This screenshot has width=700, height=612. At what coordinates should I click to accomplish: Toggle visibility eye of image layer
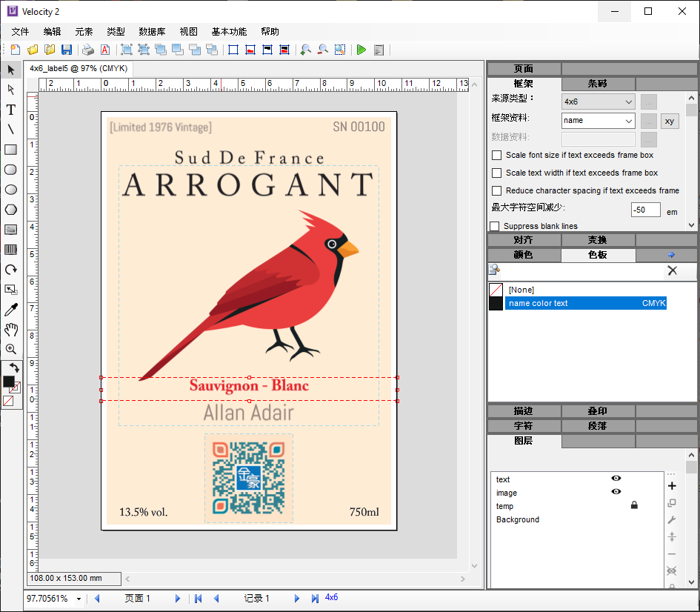(x=616, y=492)
